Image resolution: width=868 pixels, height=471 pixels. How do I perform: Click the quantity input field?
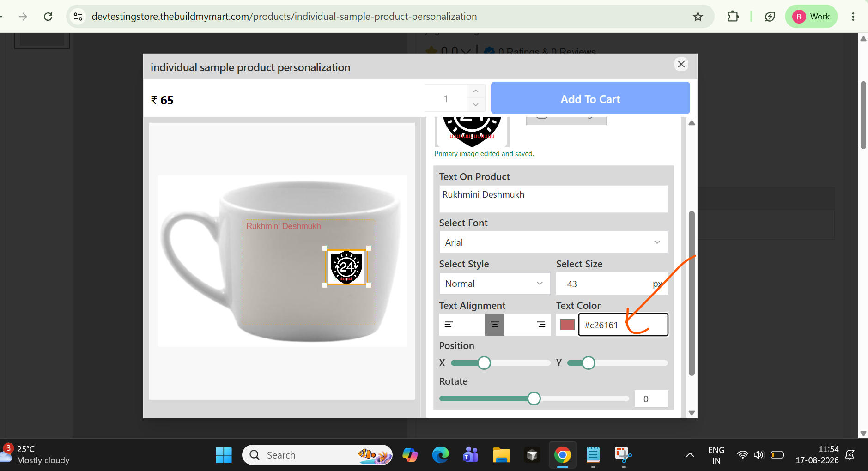(x=446, y=98)
